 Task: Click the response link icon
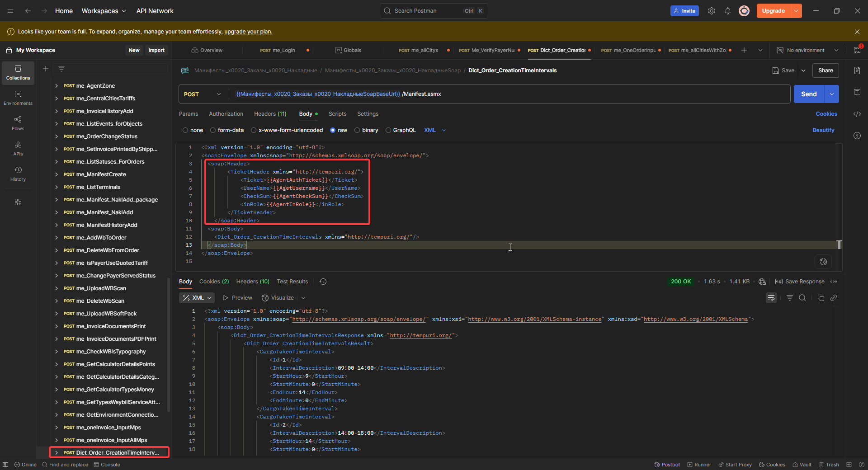[x=834, y=298]
